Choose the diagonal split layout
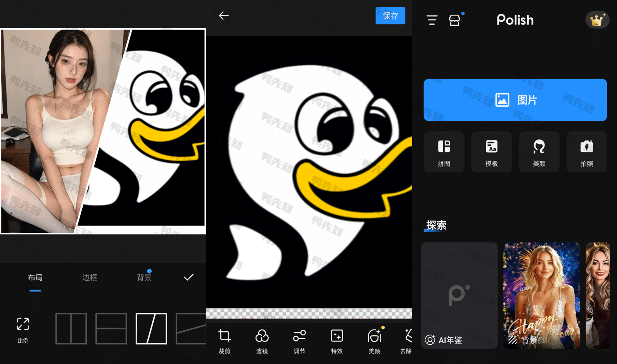The height and width of the screenshot is (364, 617). point(151,328)
